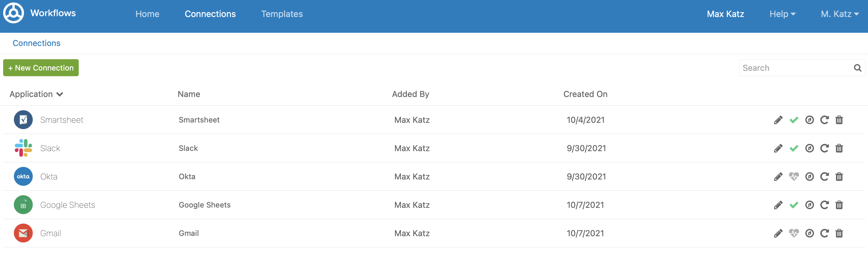This screenshot has width=868, height=279.
Task: Click the Gmail application logo
Action: tap(23, 233)
